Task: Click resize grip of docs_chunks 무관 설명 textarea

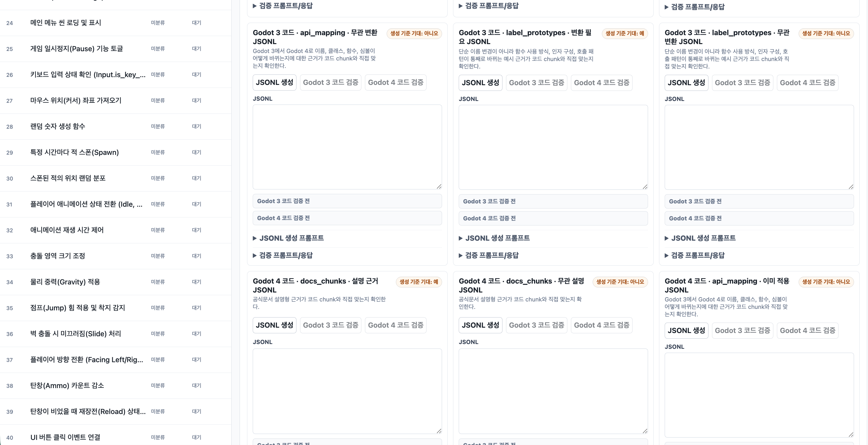Action: (644, 431)
